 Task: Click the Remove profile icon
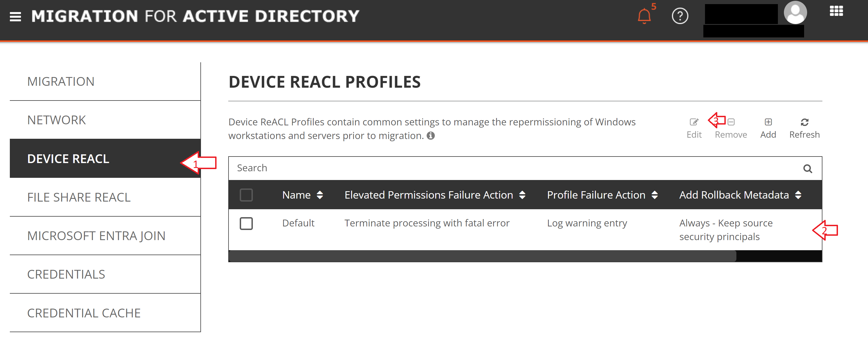pos(730,122)
